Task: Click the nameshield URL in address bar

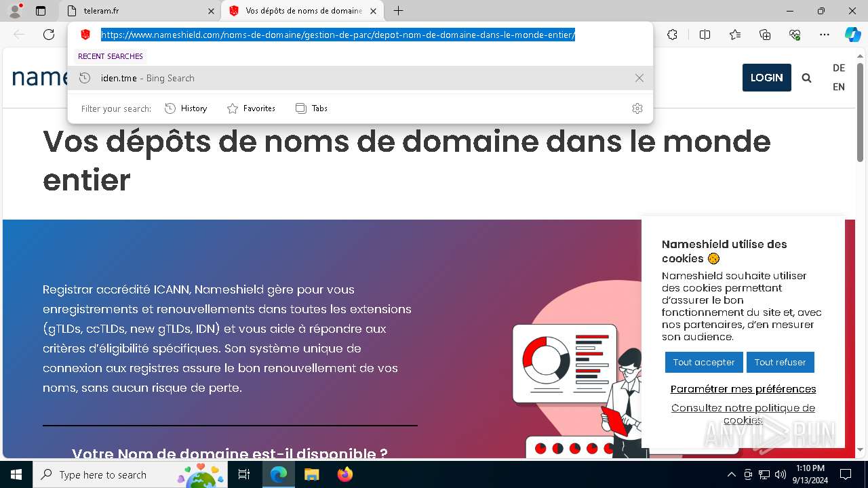Action: (338, 35)
